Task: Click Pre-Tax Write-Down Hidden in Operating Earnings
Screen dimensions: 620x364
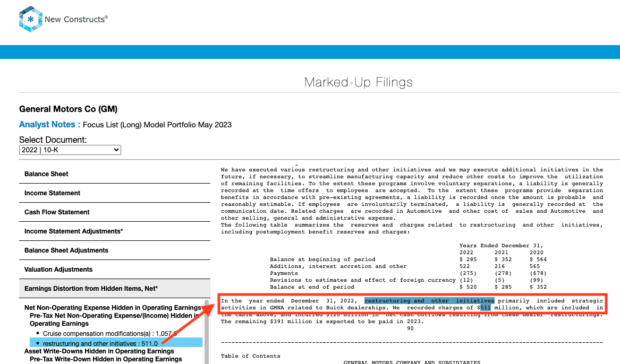Action: (106, 359)
